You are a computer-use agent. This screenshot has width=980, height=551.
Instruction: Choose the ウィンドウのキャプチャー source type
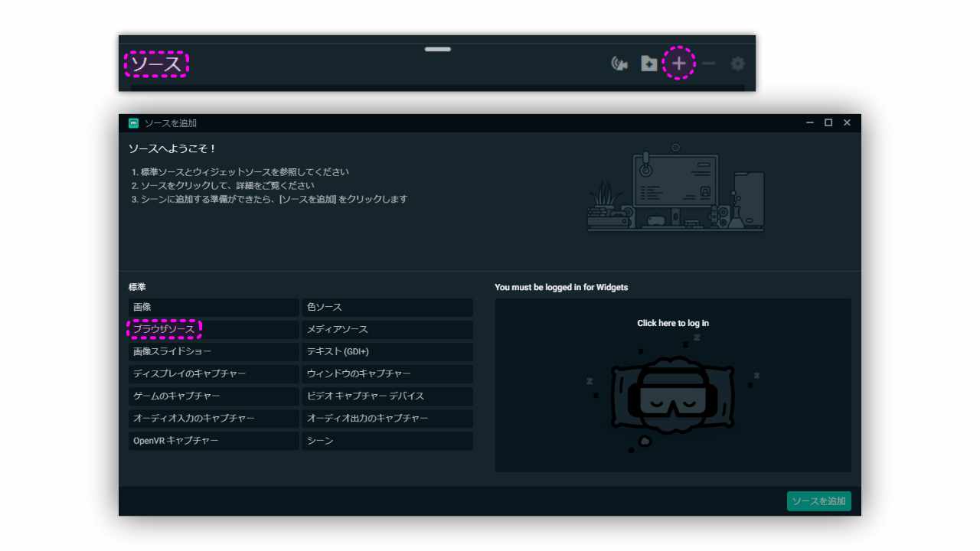[387, 373]
